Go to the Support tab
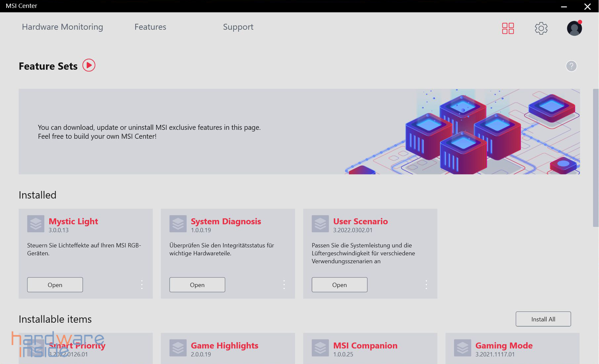This screenshot has height=364, width=599. 238,27
